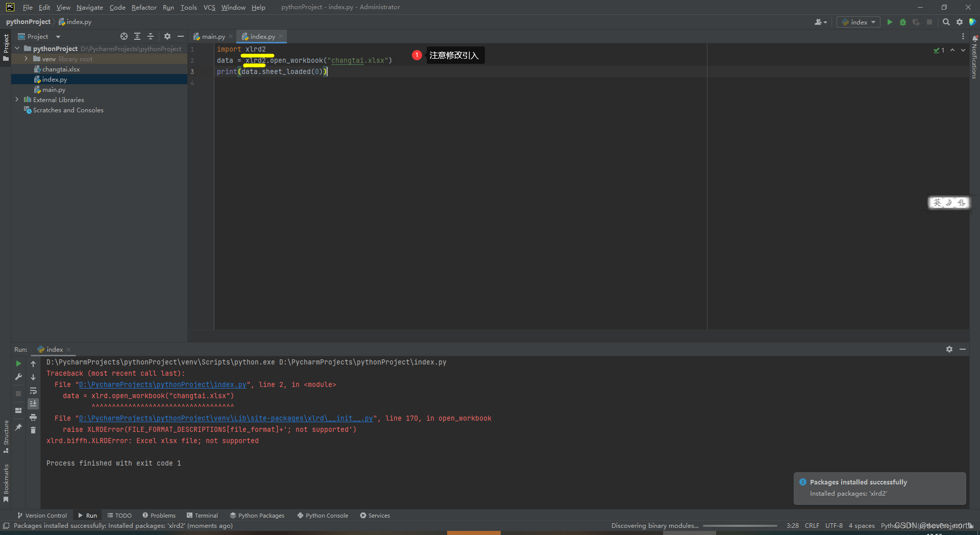Click the CRLF line separator indicator
The image size is (980, 535).
point(812,525)
